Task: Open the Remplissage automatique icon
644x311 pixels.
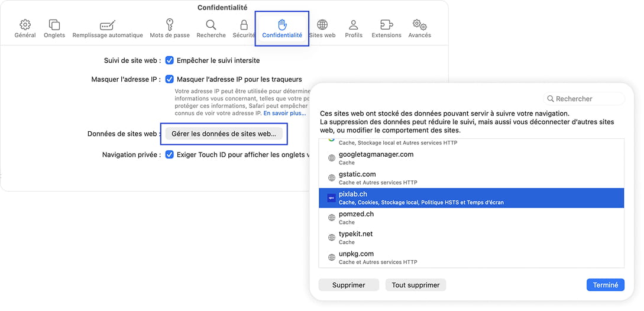Action: 108,25
